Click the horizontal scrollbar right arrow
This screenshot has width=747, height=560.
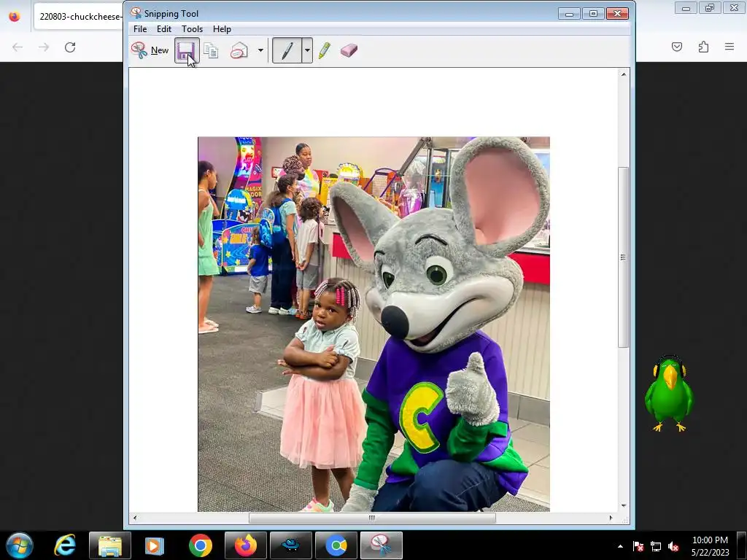click(611, 518)
